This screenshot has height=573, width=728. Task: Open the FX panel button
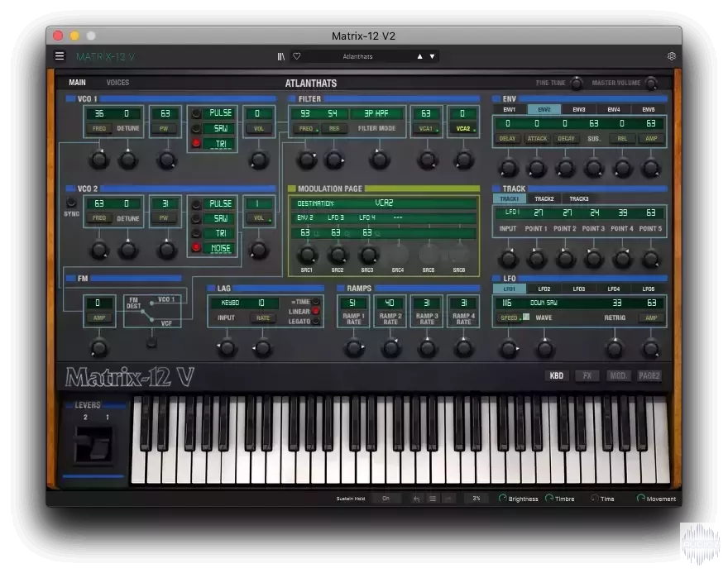(587, 376)
